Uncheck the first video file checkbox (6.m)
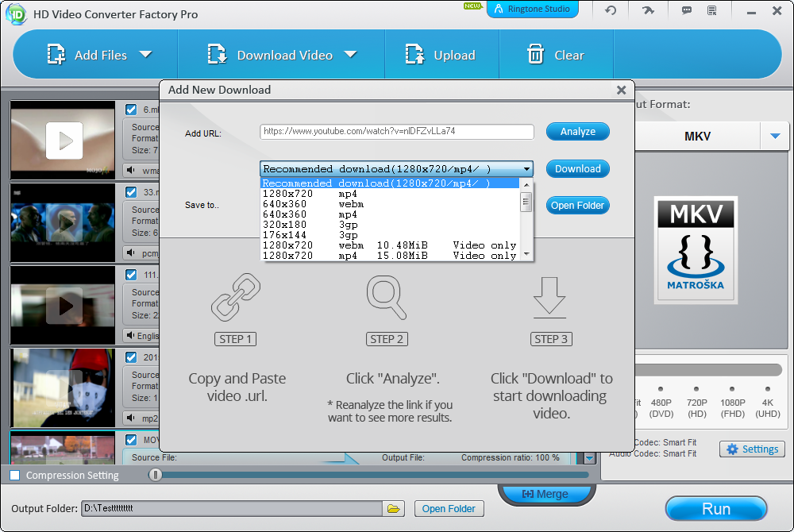 [x=131, y=110]
